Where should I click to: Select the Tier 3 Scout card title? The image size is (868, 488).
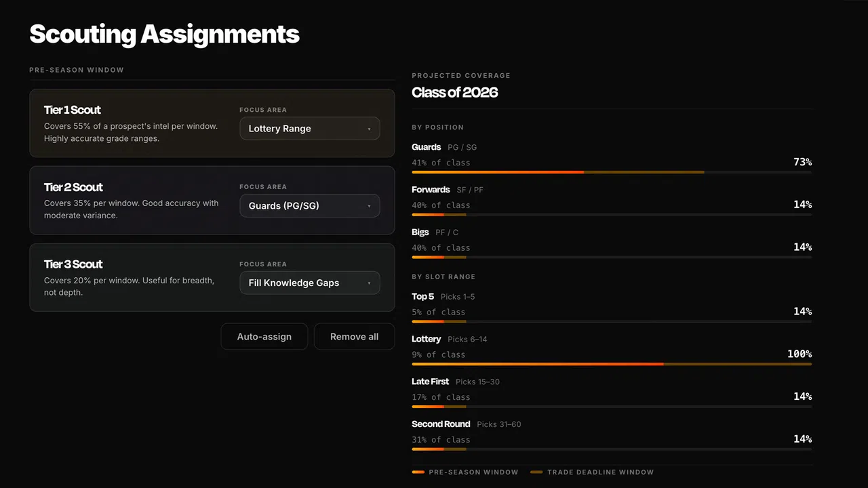73,264
